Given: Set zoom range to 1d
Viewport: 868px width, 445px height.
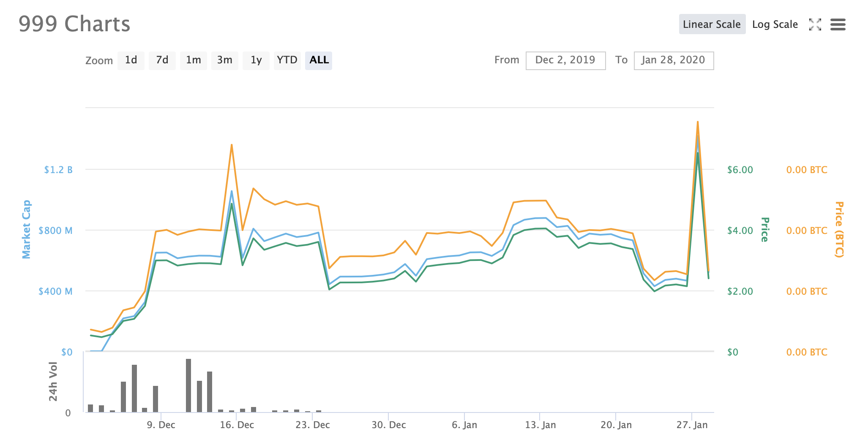Looking at the screenshot, I should click(131, 60).
